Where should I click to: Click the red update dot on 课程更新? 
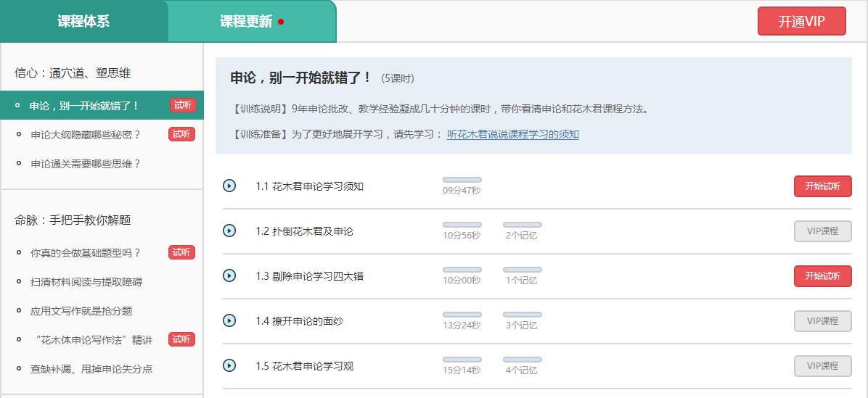(281, 22)
